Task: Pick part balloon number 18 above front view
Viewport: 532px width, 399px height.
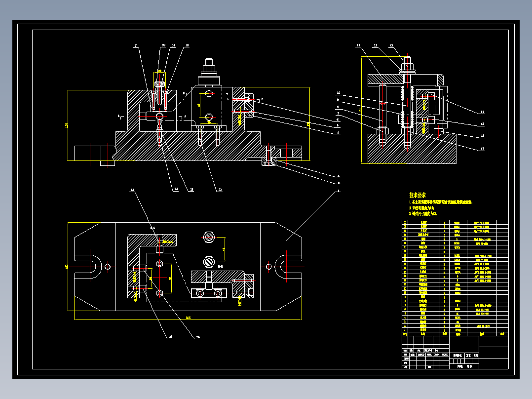Action: (187, 45)
